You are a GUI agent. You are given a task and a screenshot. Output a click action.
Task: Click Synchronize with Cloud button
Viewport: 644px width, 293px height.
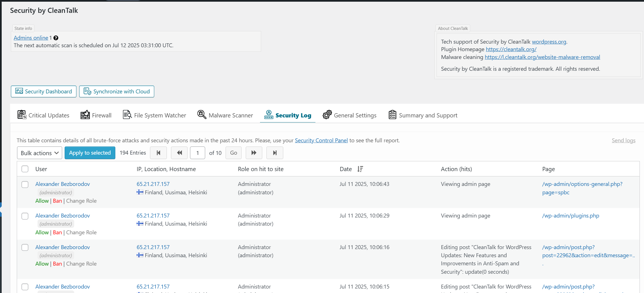pos(117,91)
